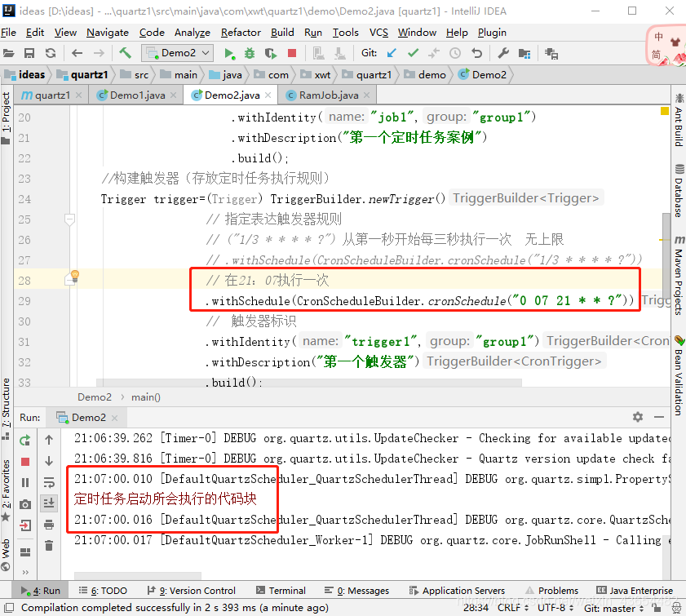686x616 pixels.
Task: Stop process in the Run panel
Action: [x=25, y=462]
